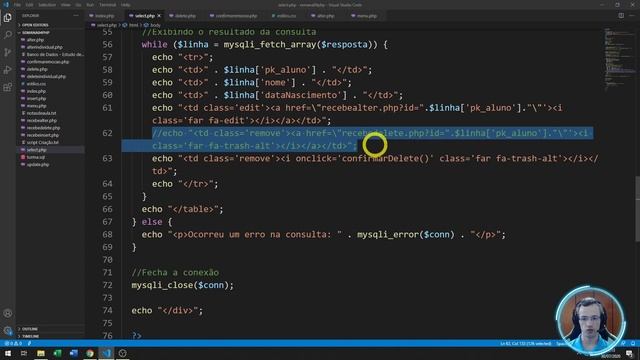The height and width of the screenshot is (360, 640).
Task: Open the Terminal menu
Action: tap(107, 5)
